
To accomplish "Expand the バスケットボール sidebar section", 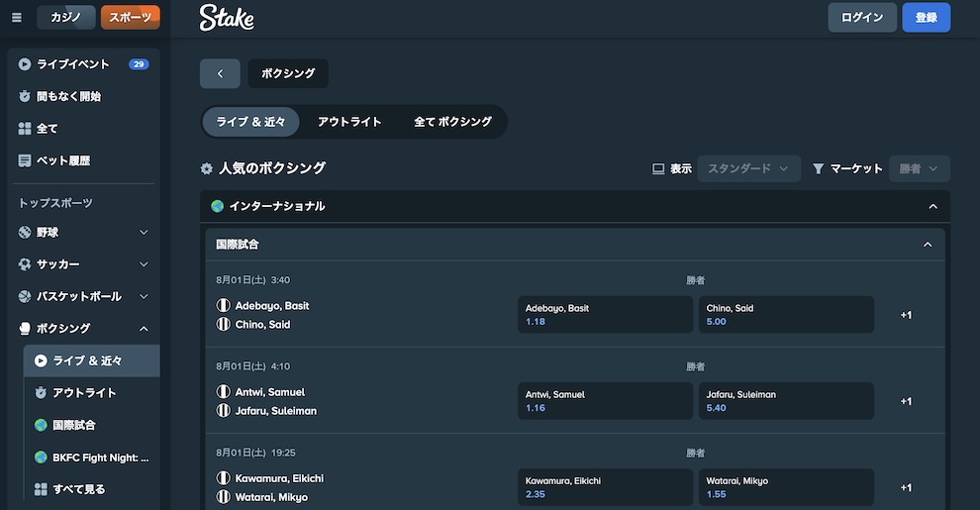I will [x=144, y=296].
